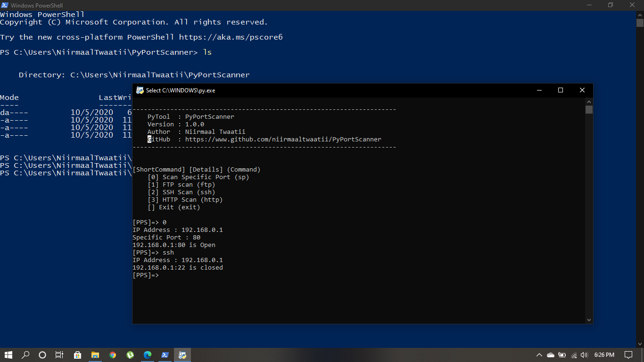
Task: Click '[ShortCommand] [Details] (Command)' header
Action: click(197, 169)
